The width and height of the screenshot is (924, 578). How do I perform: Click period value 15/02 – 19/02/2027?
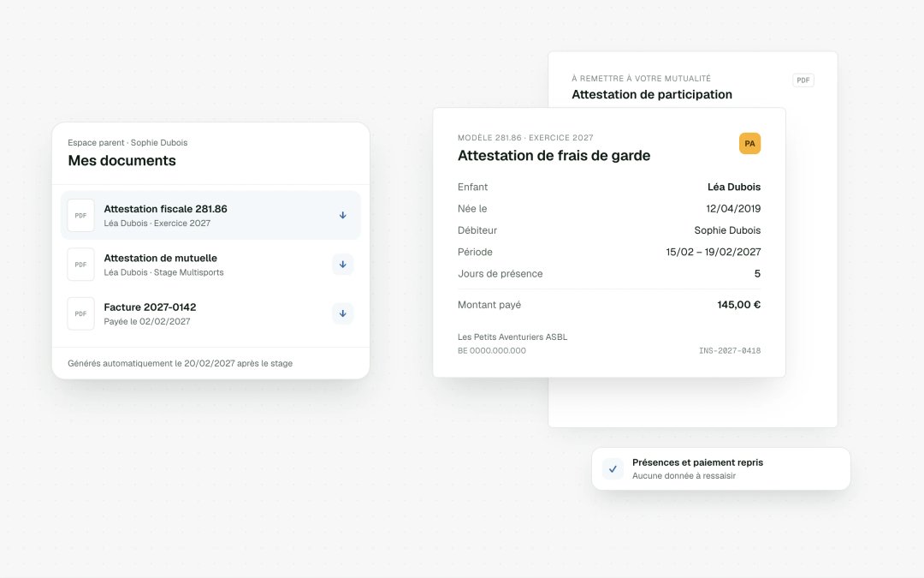(x=713, y=252)
